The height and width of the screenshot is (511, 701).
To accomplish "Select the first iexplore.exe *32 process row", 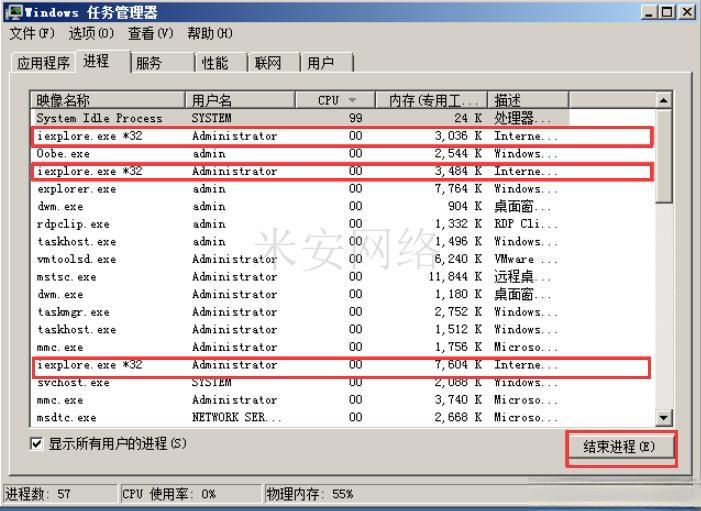I will 90,136.
